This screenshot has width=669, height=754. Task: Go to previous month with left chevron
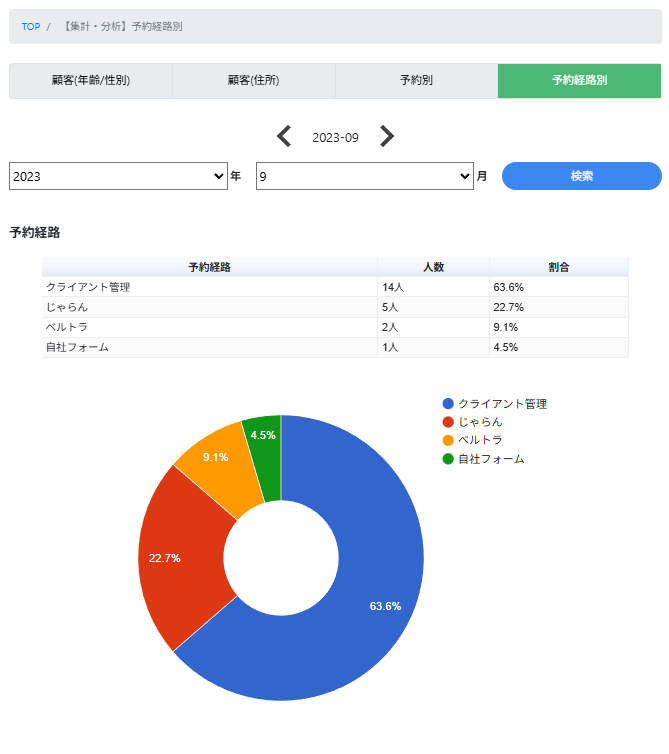click(x=284, y=137)
